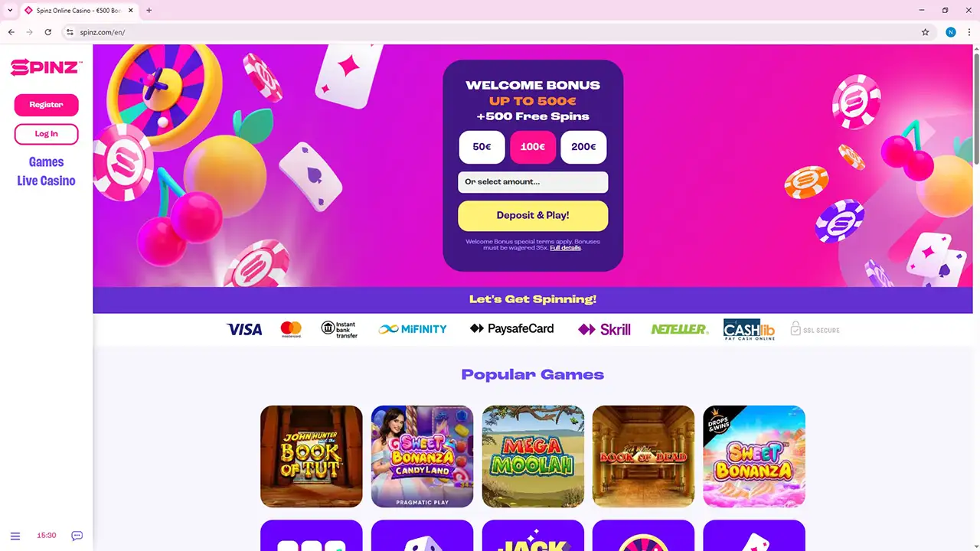Open the live chat bubble icon
980x551 pixels.
(77, 536)
